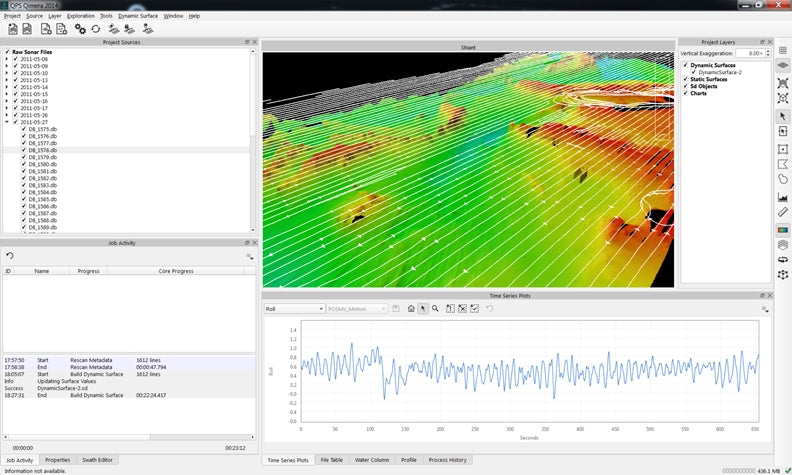Collapse the 2011-05-27 folder tree node

coord(7,122)
